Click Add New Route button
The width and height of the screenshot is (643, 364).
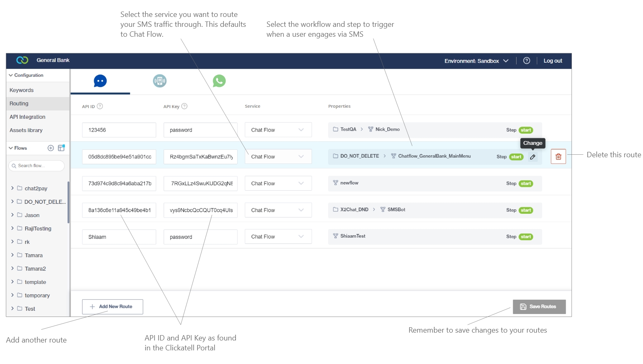112,307
